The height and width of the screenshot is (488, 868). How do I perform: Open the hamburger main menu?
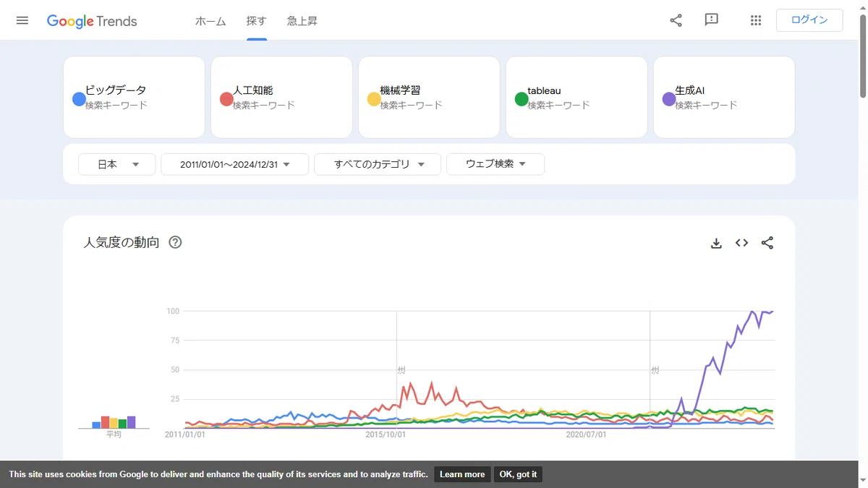pos(22,20)
